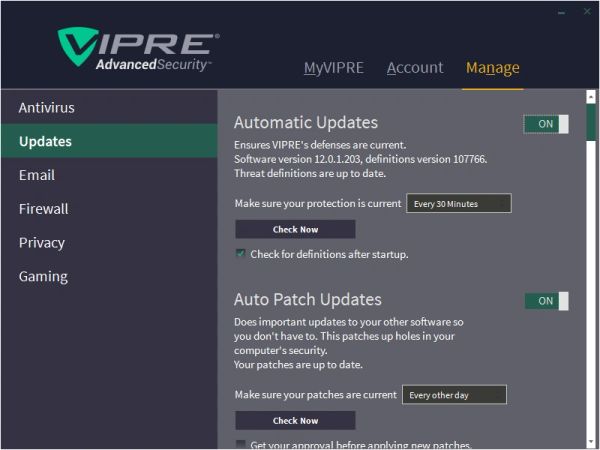The image size is (600, 450).
Task: Click the Auto Patch Updates heading
Action: pyautogui.click(x=308, y=299)
